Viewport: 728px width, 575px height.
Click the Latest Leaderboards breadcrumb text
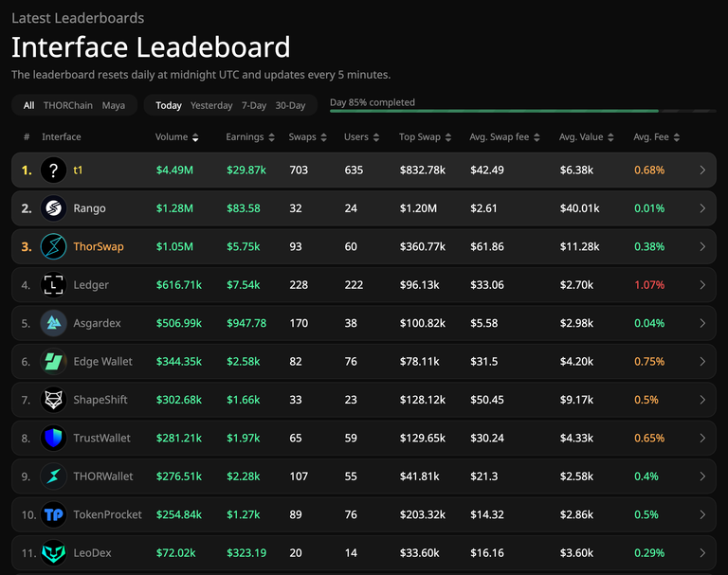[x=78, y=18]
